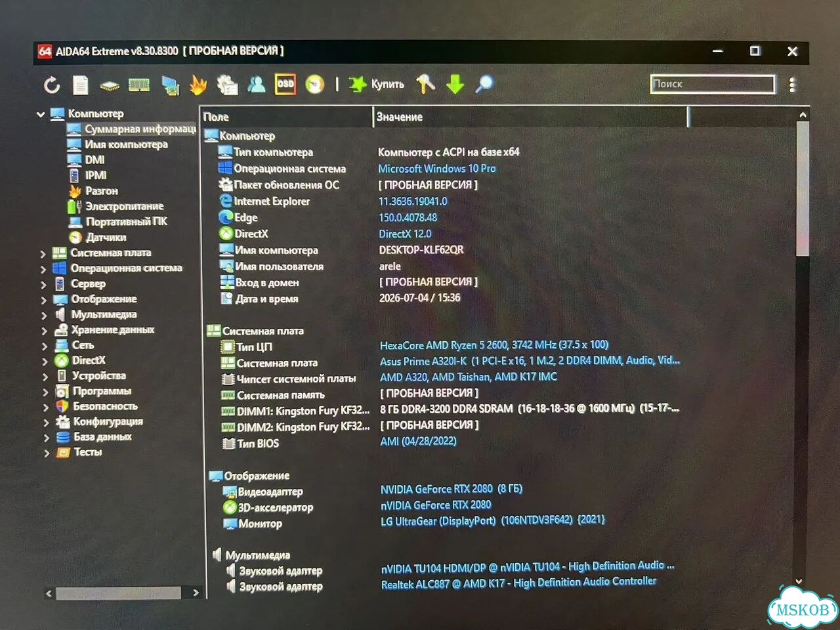Click the tree pane horizontal scroll right arrow
The height and width of the screenshot is (630, 840).
tap(196, 593)
